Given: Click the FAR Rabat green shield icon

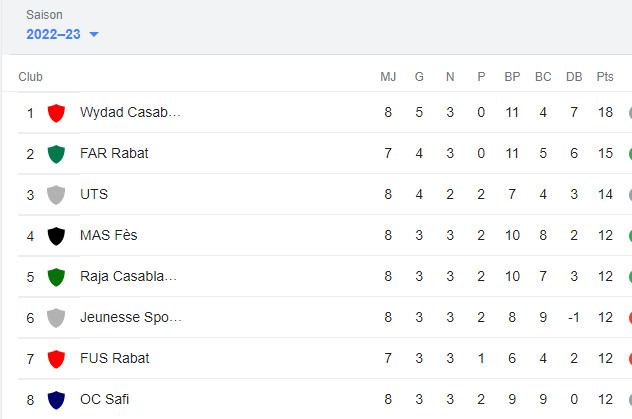Looking at the screenshot, I should point(56,154).
